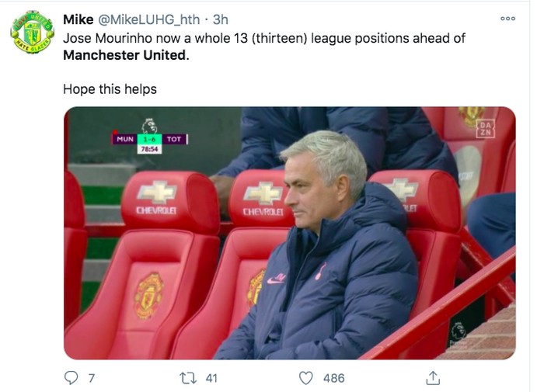Click the reply speech bubble icon
The image size is (544, 392).
coord(71,378)
